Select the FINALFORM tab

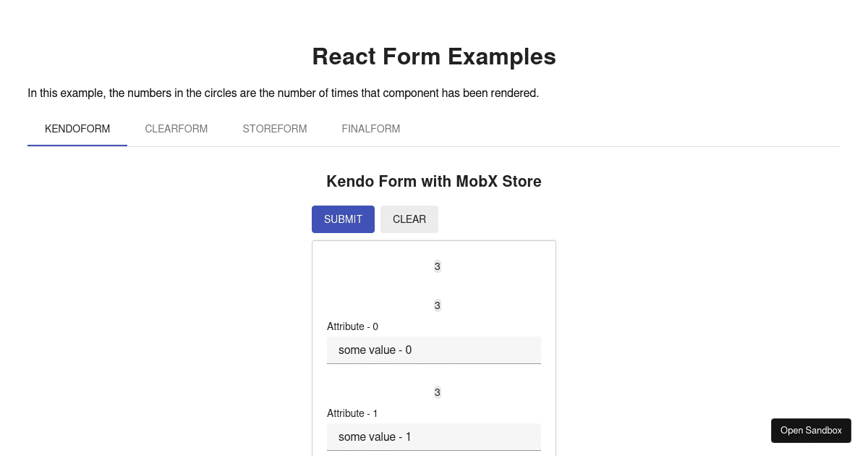[370, 129]
